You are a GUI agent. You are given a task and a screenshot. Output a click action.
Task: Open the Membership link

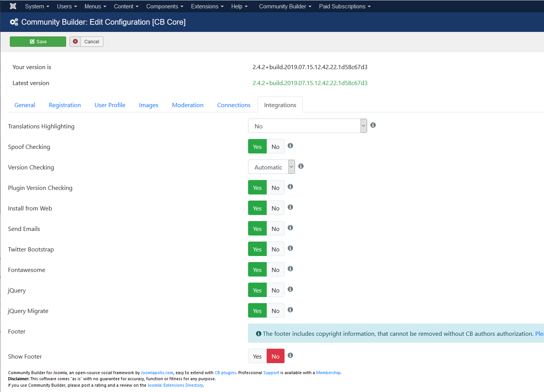[328, 373]
